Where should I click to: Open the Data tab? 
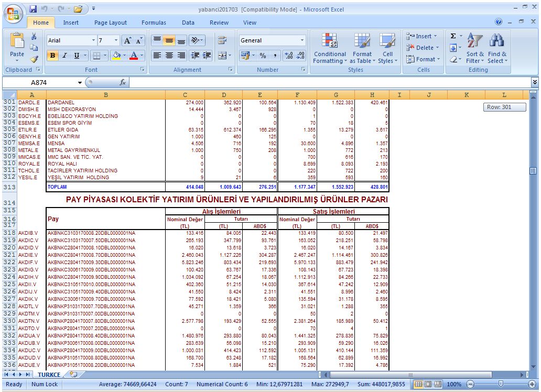click(x=188, y=23)
